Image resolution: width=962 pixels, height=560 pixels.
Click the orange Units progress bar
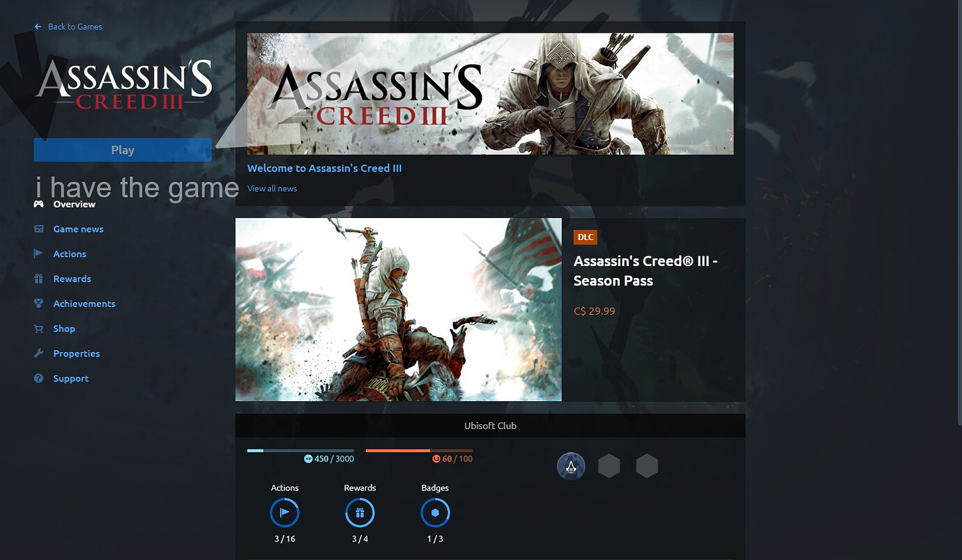(x=419, y=451)
